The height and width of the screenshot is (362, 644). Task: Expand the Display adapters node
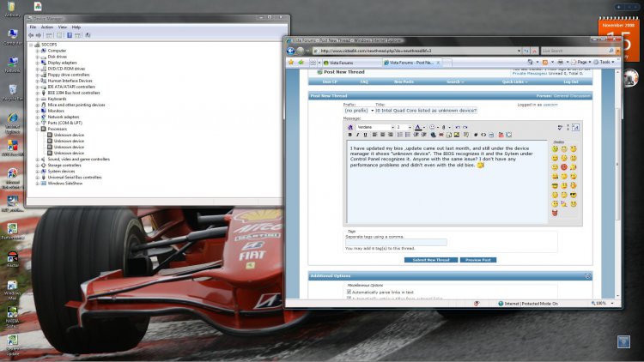(x=38, y=63)
